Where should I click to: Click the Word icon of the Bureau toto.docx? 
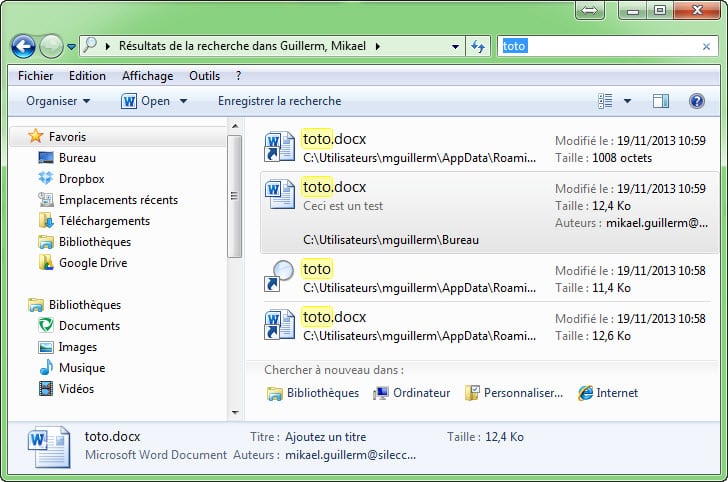280,194
